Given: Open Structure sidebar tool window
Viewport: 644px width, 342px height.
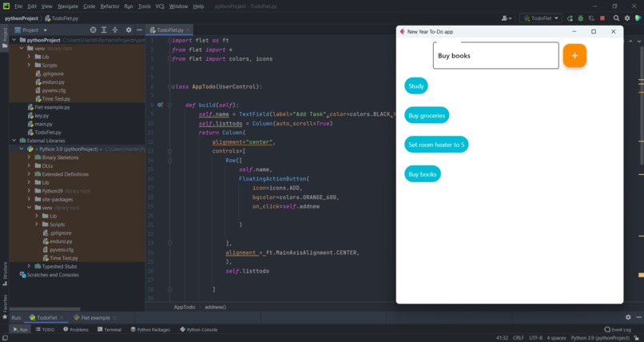Looking at the screenshot, I should [5, 274].
